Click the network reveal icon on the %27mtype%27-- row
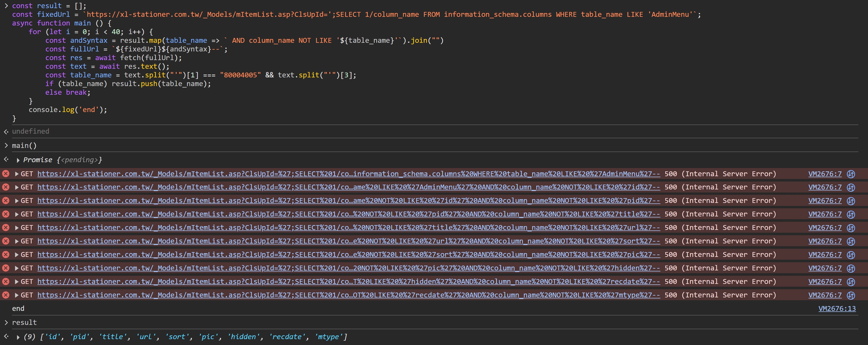This screenshot has height=345, width=868. [x=851, y=295]
